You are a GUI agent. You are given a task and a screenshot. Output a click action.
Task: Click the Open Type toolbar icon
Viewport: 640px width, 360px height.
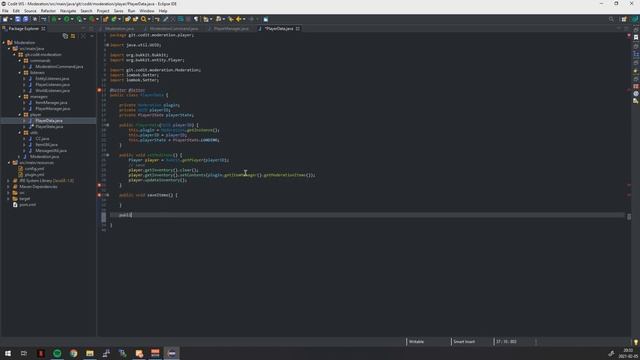click(x=127, y=19)
